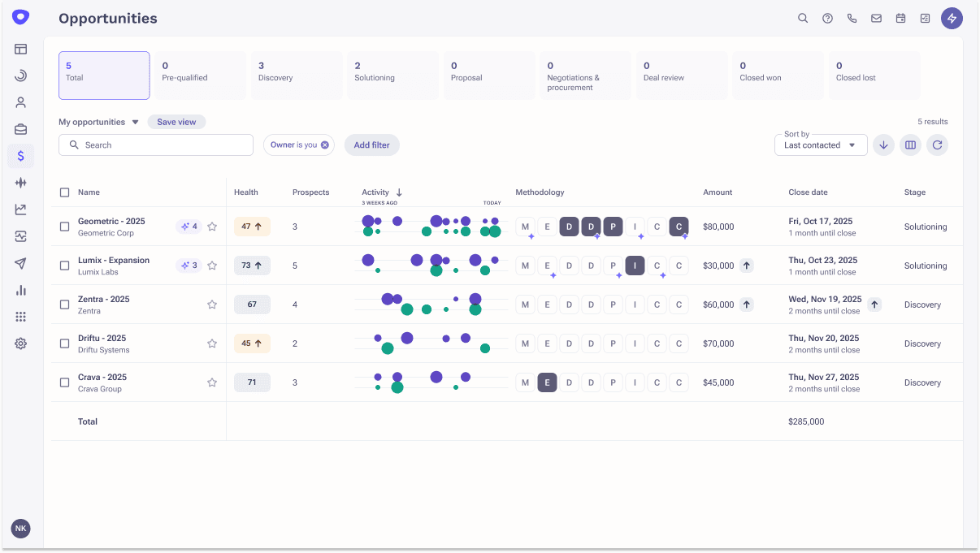980x553 pixels.
Task: Open the mail envelope icon
Action: click(876, 18)
